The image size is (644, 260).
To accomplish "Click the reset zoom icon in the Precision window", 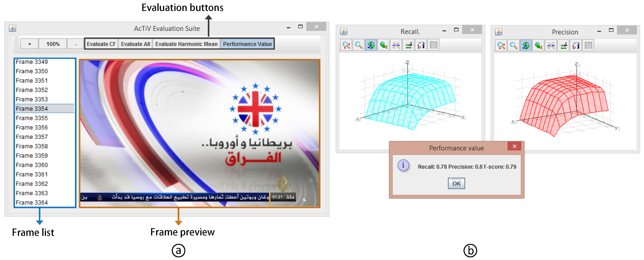I will pyautogui.click(x=538, y=46).
